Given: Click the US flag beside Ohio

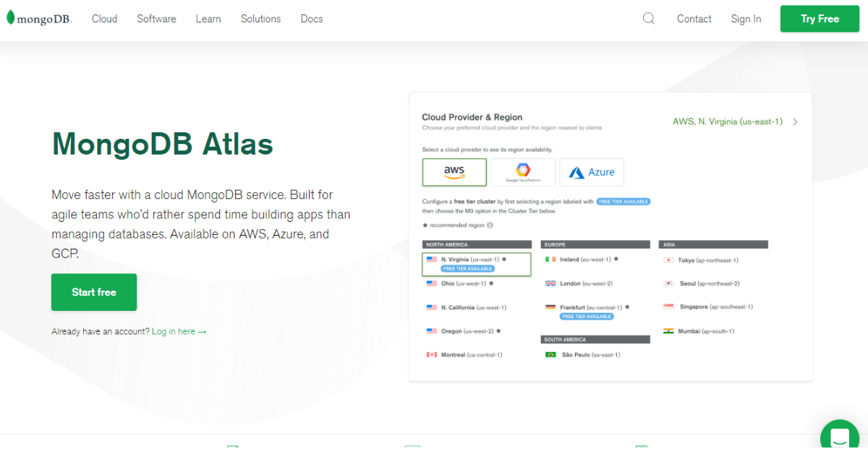Looking at the screenshot, I should pos(432,283).
